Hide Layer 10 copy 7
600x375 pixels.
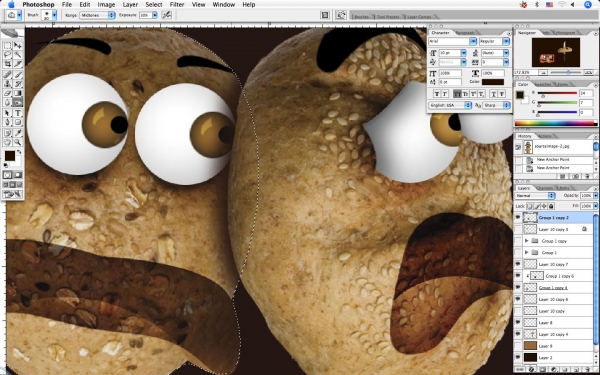pyautogui.click(x=518, y=264)
